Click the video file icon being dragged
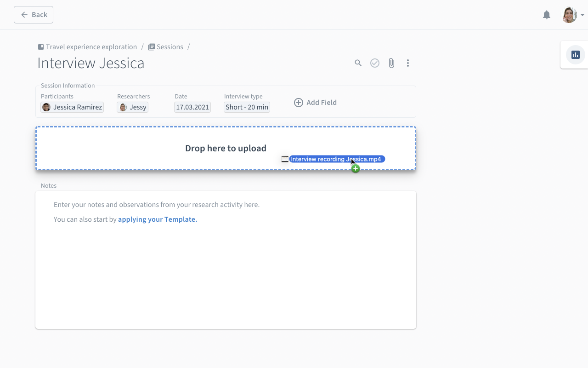The image size is (588, 368). pyautogui.click(x=285, y=159)
